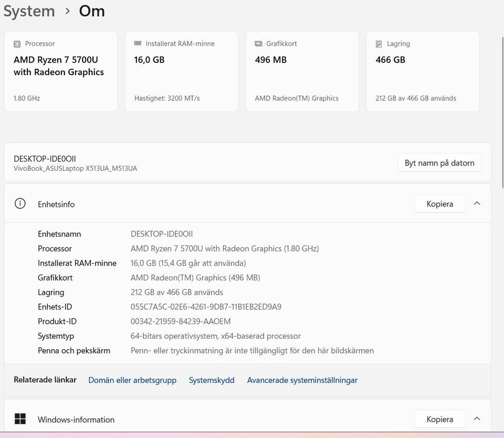Viewport: 504px width, 438px height.
Task: Click the Enhets-ID row label
Action: tap(55, 307)
